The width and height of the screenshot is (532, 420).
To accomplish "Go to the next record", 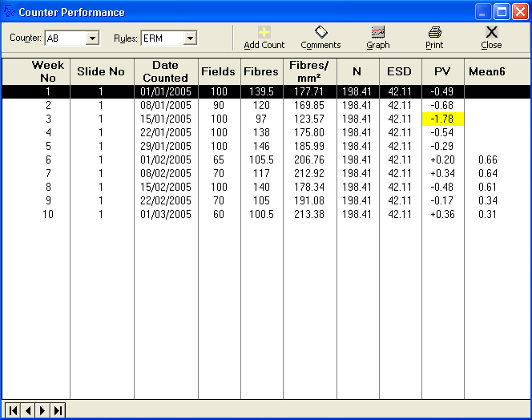I will click(x=42, y=410).
